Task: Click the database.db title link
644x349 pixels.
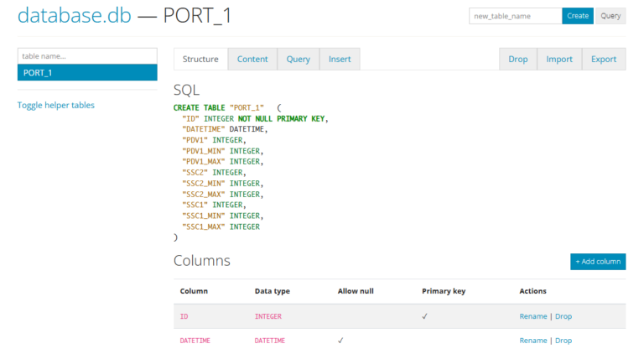Action: click(x=74, y=16)
